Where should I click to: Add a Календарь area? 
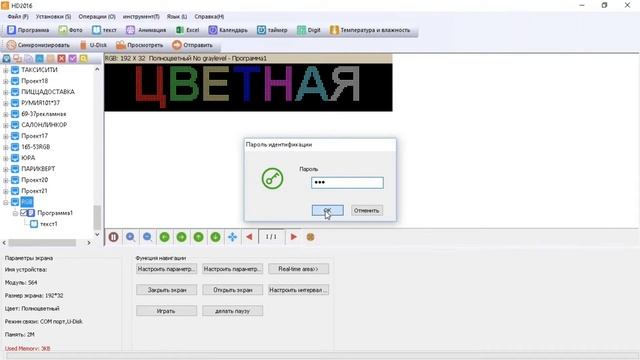point(228,30)
